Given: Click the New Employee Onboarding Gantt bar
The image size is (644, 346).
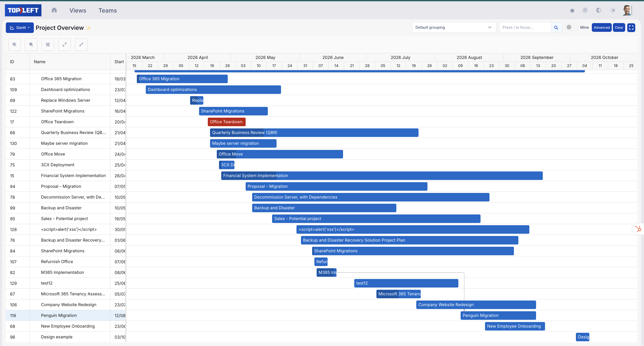Looking at the screenshot, I should (x=515, y=326).
